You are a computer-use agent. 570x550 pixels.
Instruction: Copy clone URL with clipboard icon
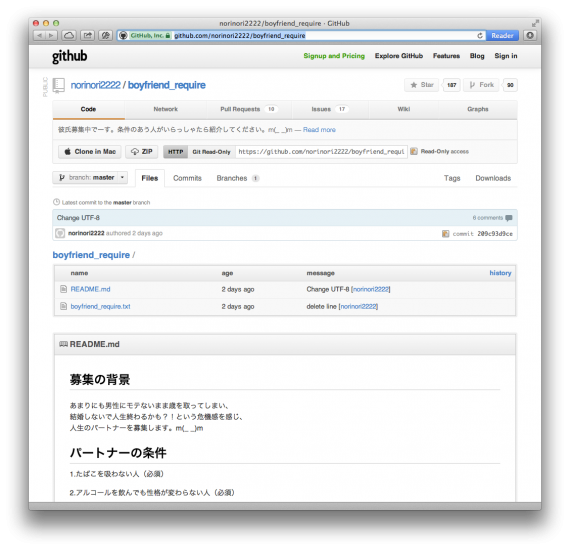tap(414, 151)
